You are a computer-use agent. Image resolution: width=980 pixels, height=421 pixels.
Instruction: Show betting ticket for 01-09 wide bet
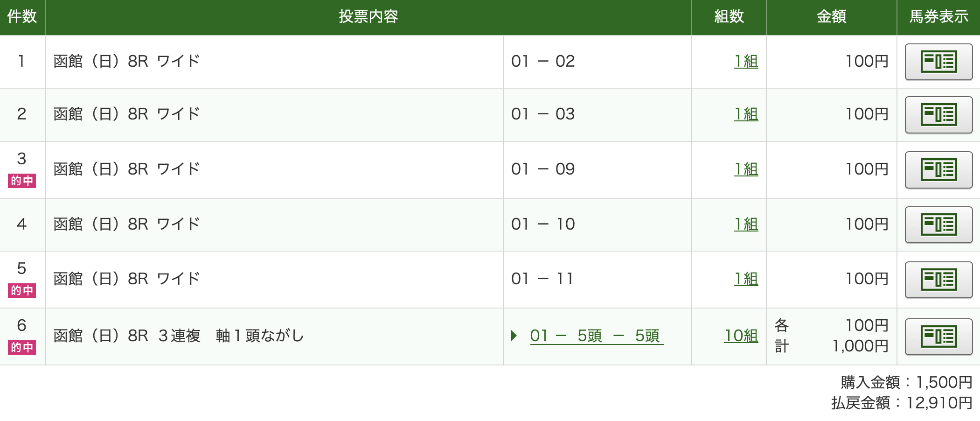pos(938,170)
